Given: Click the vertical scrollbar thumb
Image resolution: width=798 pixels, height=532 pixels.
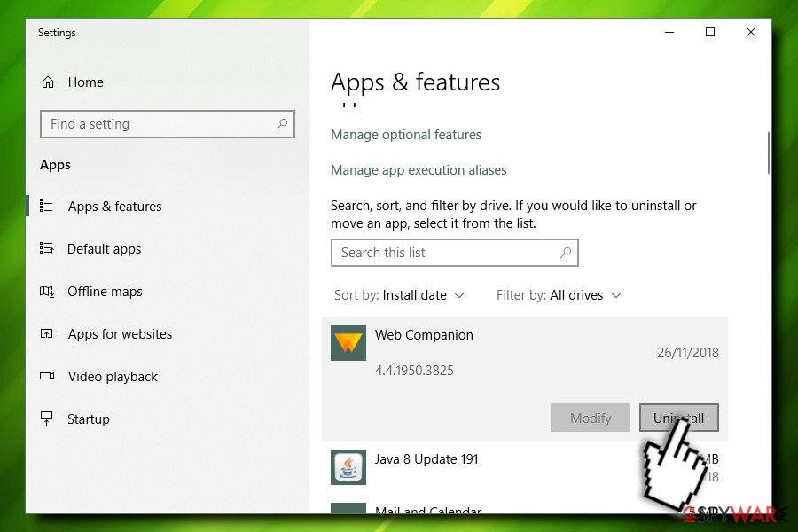Looking at the screenshot, I should click(x=769, y=153).
